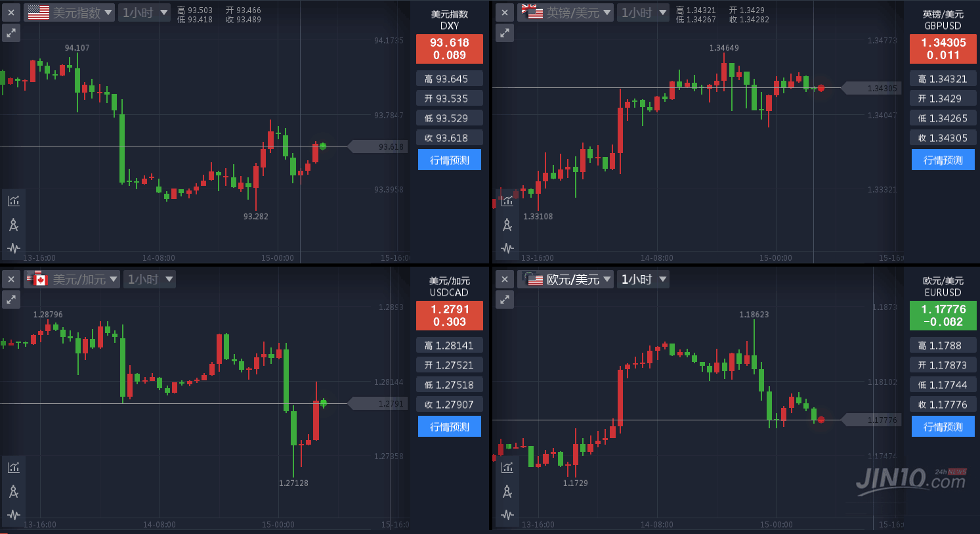Screen dimensions: 980x534
Task: Click the 94.107 high label on DXY chart
Action: point(77,48)
